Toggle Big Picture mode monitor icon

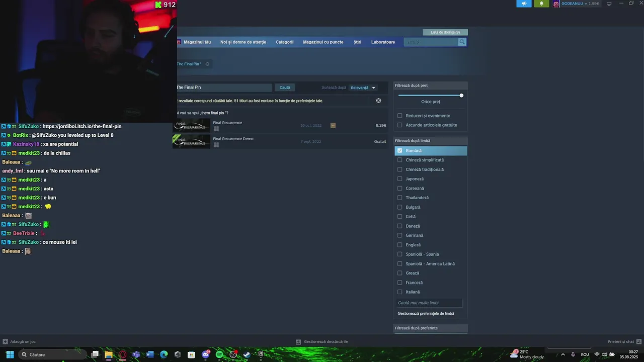tap(609, 4)
